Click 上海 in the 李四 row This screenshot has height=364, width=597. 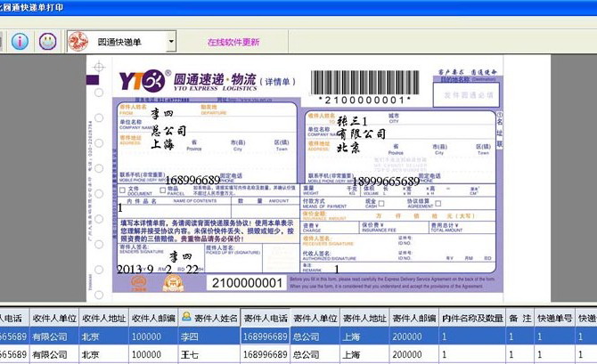[x=364, y=336]
